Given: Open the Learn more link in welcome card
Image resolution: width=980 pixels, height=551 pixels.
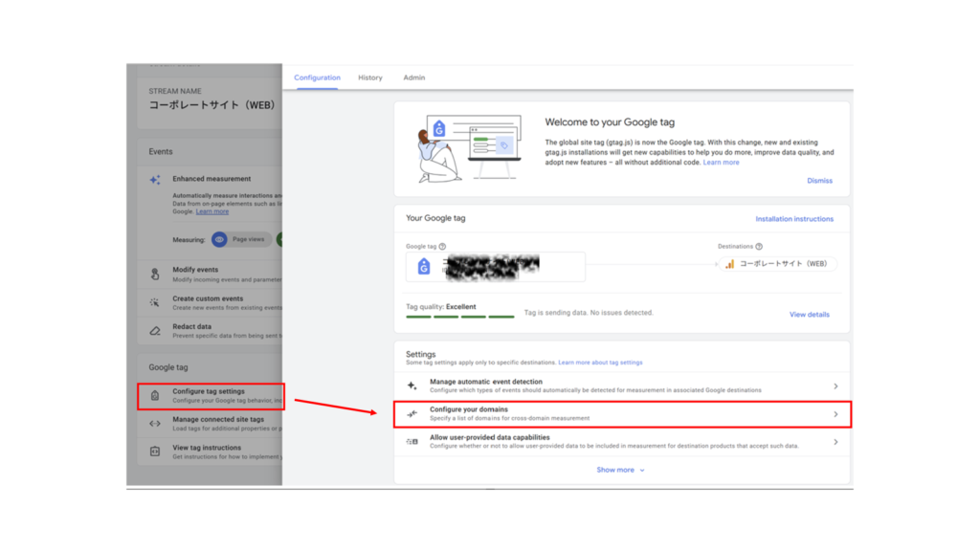Looking at the screenshot, I should (x=722, y=163).
